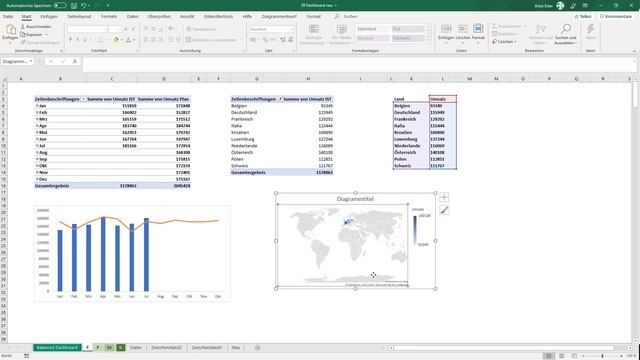
Task: Open the font color dropdown arrow
Action: click(134, 40)
